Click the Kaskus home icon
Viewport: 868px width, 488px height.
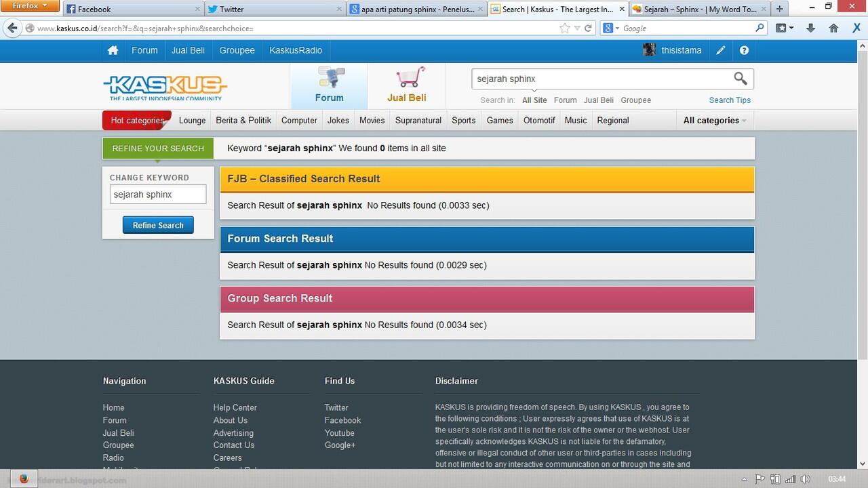click(x=113, y=50)
